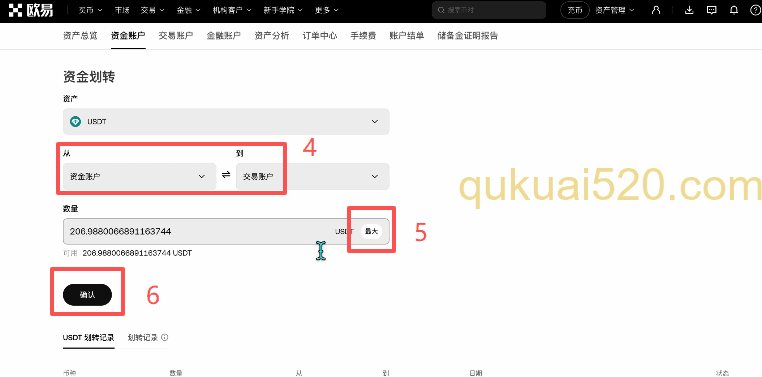This screenshot has width=762, height=377.
Task: Expand the USDT asset dropdown
Action: tap(226, 121)
